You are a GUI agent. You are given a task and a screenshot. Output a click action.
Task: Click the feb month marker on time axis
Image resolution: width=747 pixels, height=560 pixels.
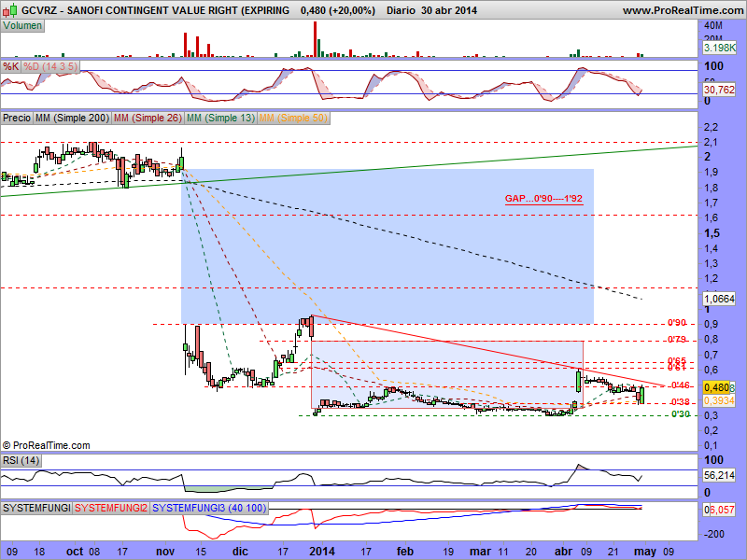405,552
